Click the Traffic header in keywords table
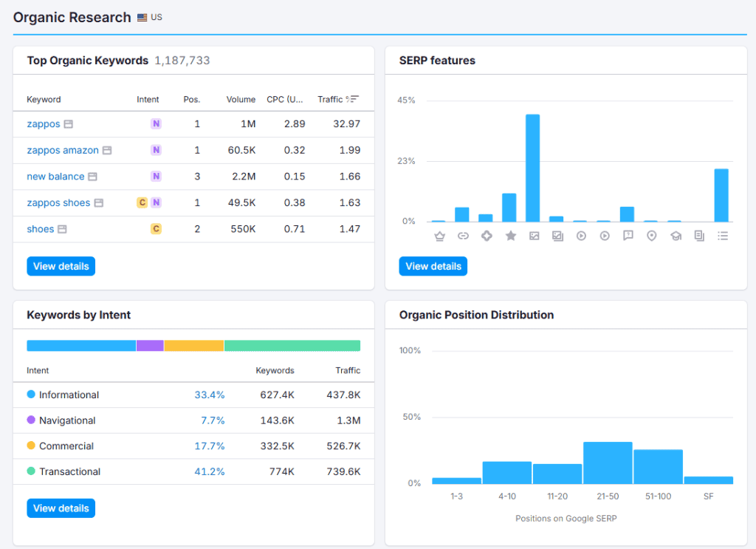Viewport: 756px width, 549px height. [x=330, y=99]
